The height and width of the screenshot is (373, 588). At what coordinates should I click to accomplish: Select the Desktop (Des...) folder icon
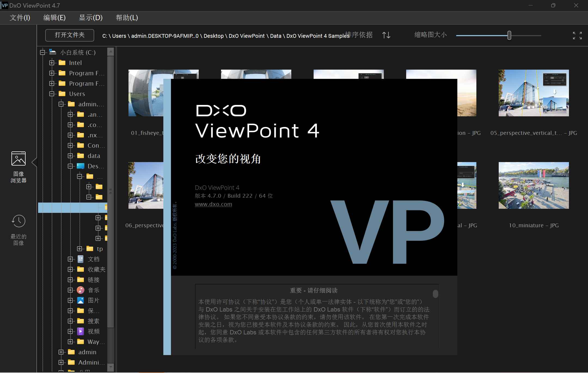pyautogui.click(x=81, y=166)
